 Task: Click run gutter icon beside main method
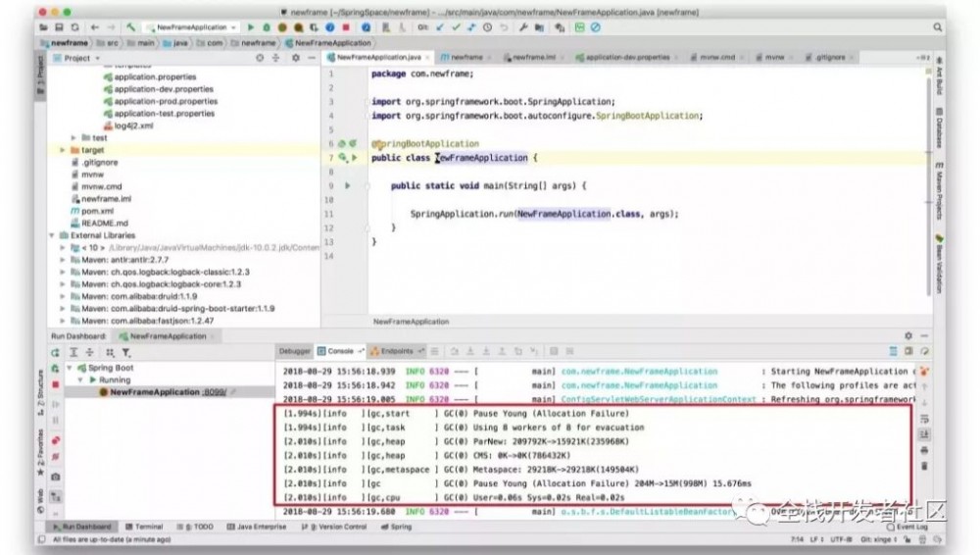coord(348,186)
